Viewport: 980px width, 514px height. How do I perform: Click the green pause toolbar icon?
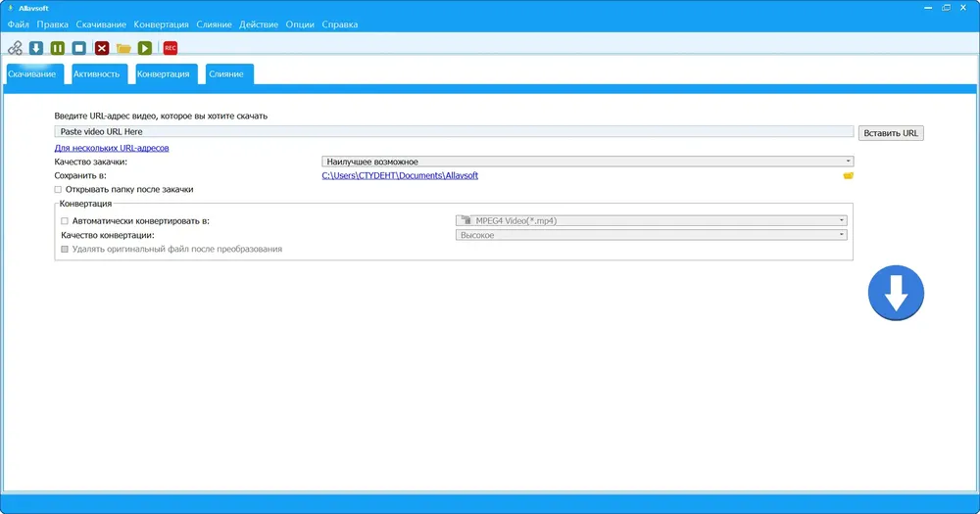[58, 48]
